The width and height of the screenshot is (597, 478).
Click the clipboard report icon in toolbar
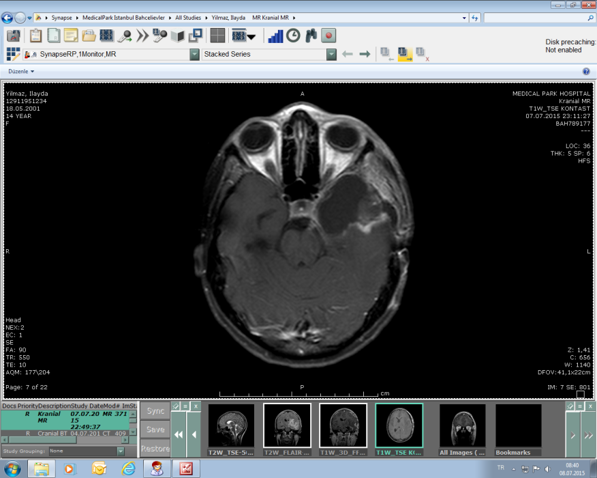point(35,35)
